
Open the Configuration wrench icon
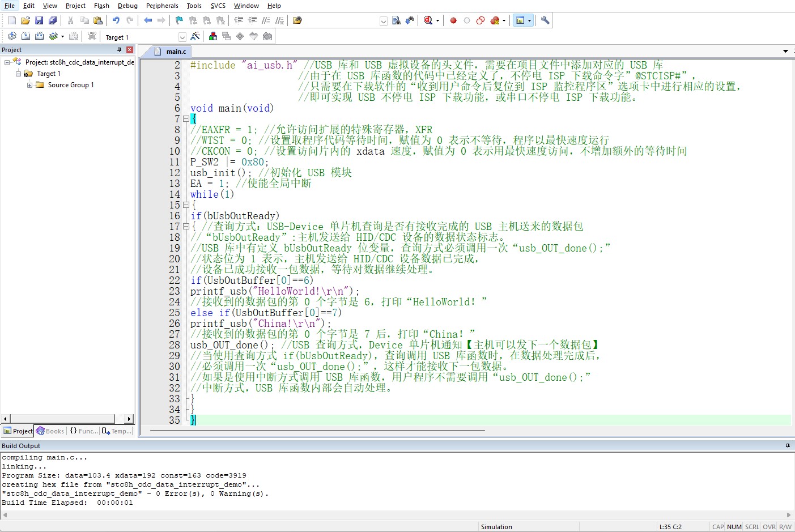[x=545, y=20]
